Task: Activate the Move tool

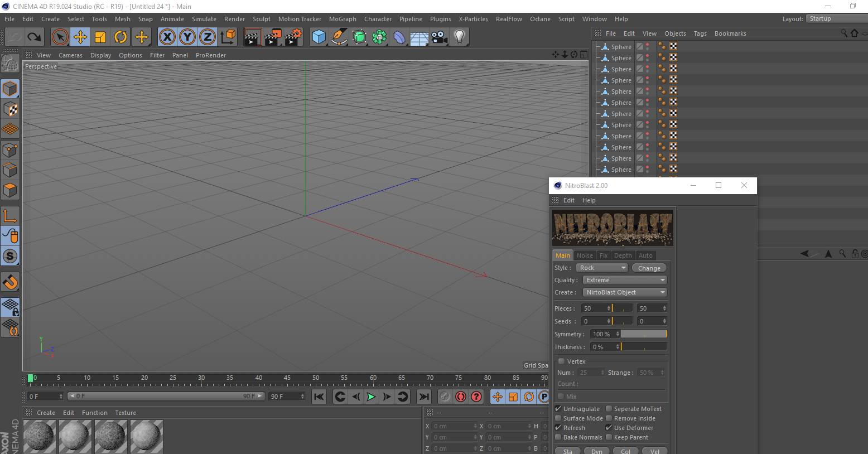Action: click(80, 37)
